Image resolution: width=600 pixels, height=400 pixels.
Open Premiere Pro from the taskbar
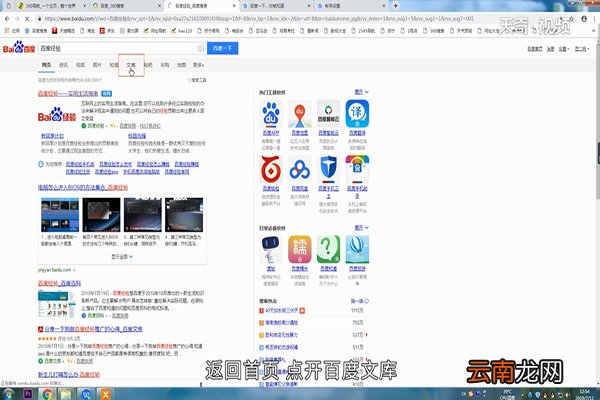(x=28, y=394)
